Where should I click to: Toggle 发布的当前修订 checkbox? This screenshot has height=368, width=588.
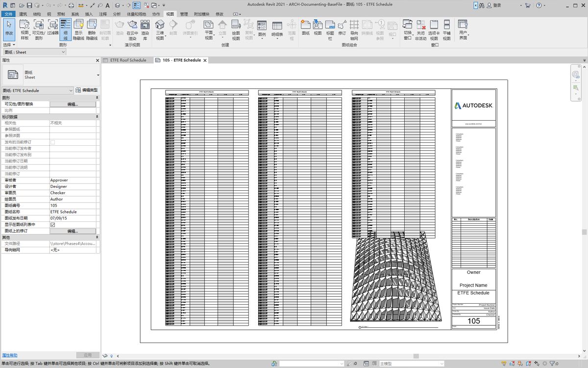53,142
